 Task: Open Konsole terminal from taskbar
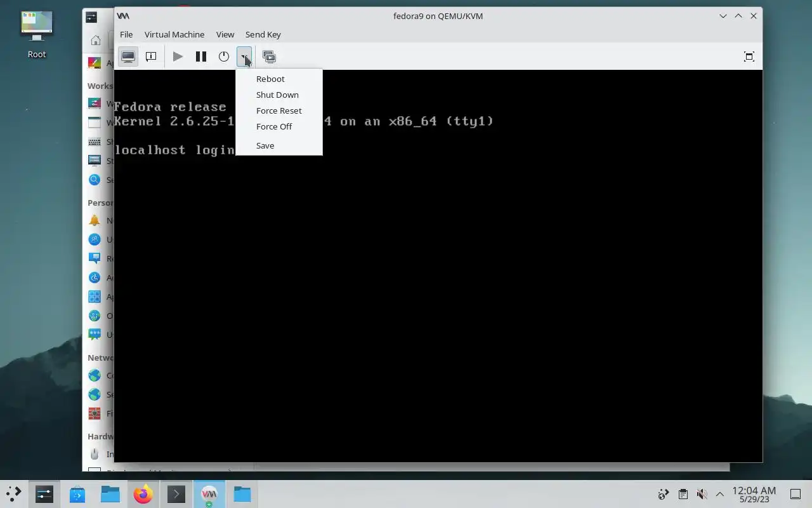click(x=176, y=493)
